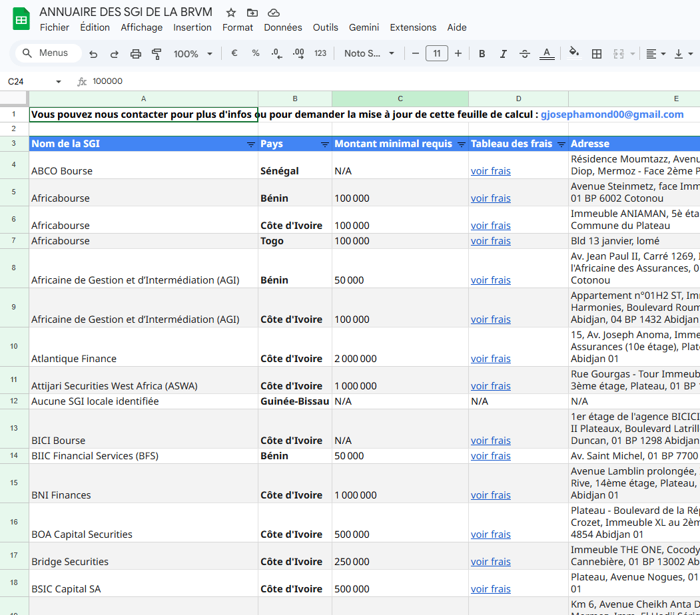Open the Google Sheets home icon

(21, 19)
